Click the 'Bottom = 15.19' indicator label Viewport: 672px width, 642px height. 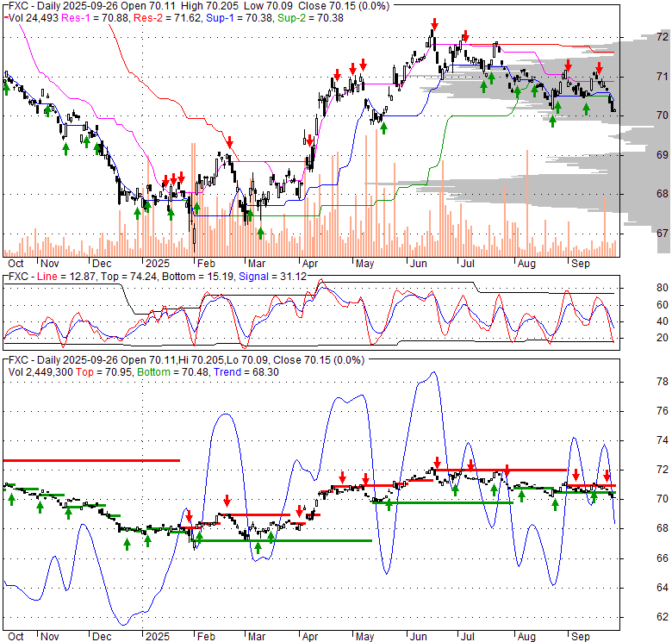coord(198,277)
